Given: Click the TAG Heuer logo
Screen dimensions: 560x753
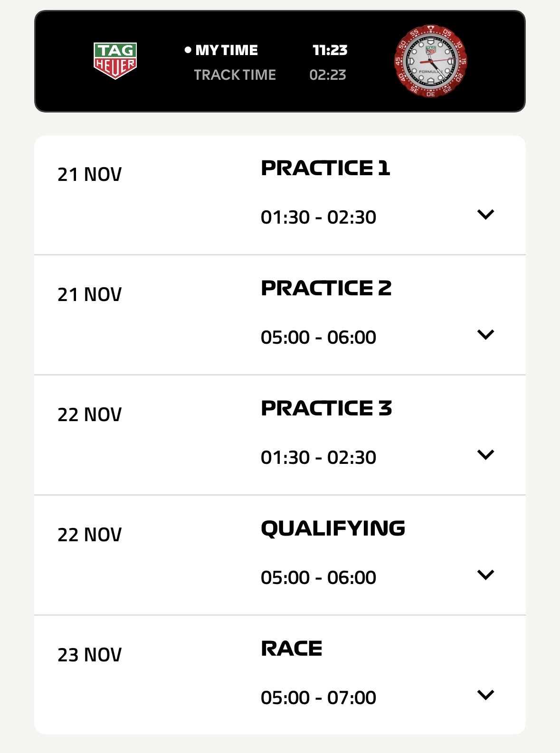Looking at the screenshot, I should tap(115, 61).
